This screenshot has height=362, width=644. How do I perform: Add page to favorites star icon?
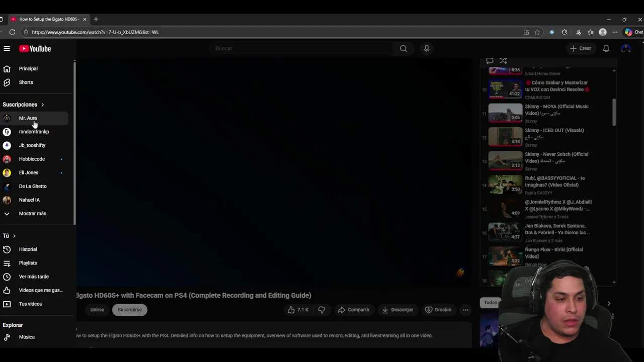(537, 32)
